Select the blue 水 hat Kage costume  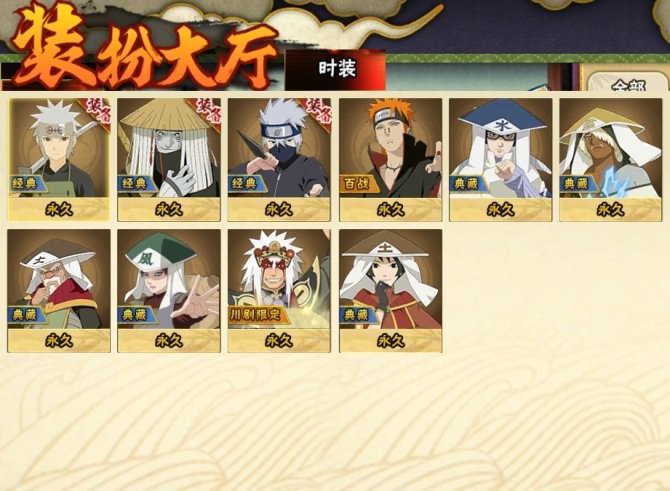(500, 160)
